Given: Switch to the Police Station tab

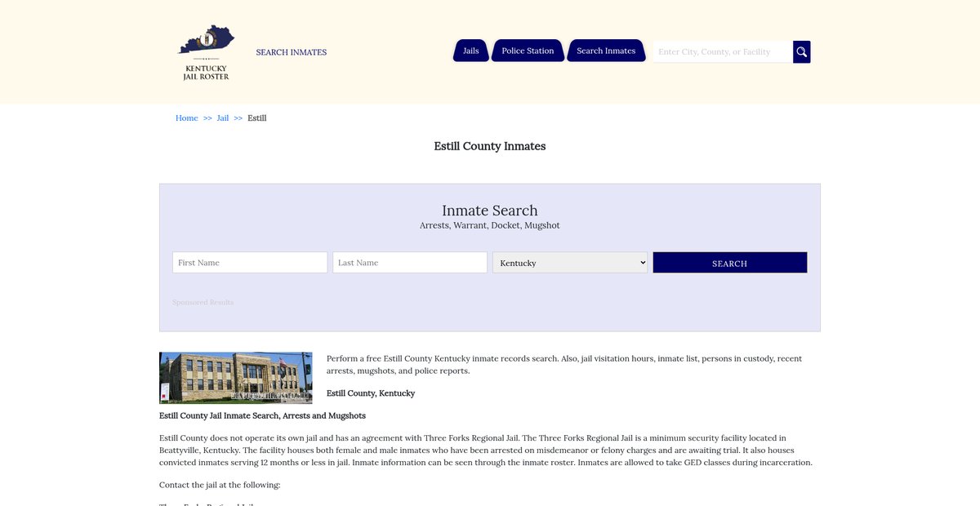Looking at the screenshot, I should coord(528,51).
